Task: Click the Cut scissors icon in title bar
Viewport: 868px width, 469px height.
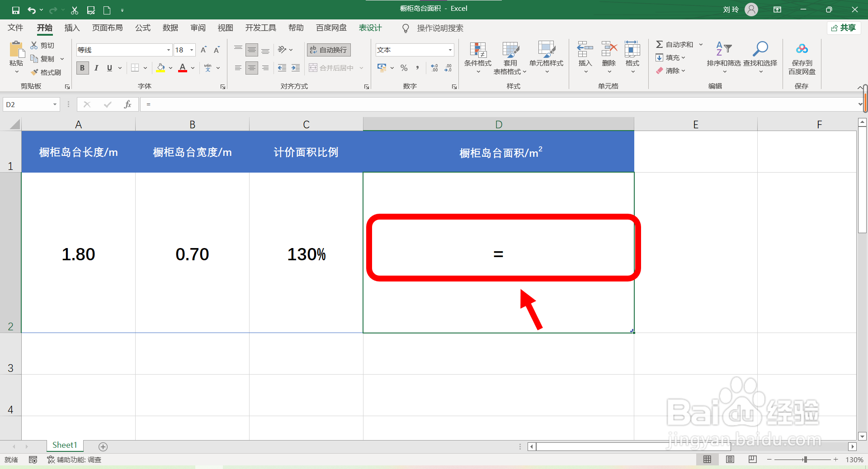Action: [x=75, y=10]
